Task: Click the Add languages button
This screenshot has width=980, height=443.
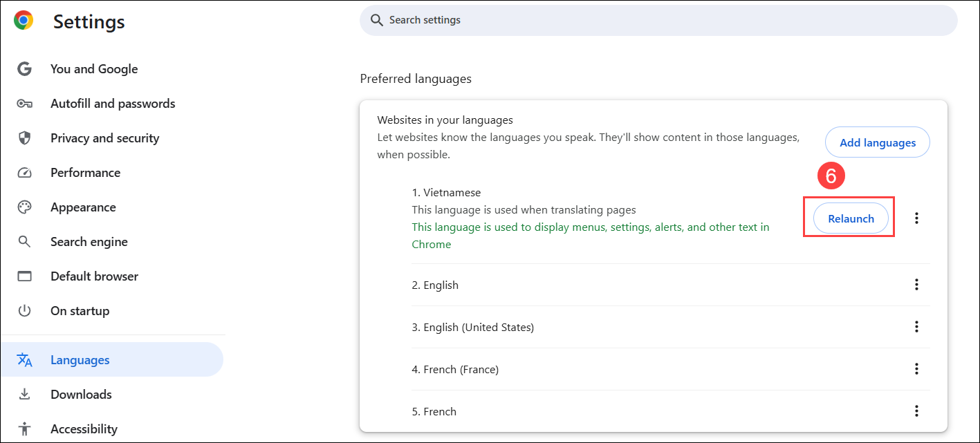Action: pyautogui.click(x=877, y=142)
